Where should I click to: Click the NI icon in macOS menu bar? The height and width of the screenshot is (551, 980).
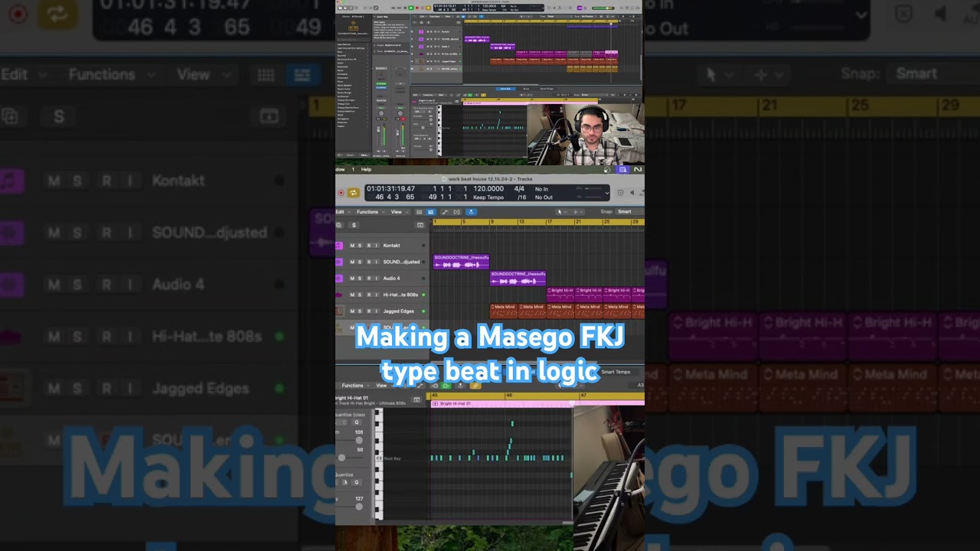(x=638, y=169)
